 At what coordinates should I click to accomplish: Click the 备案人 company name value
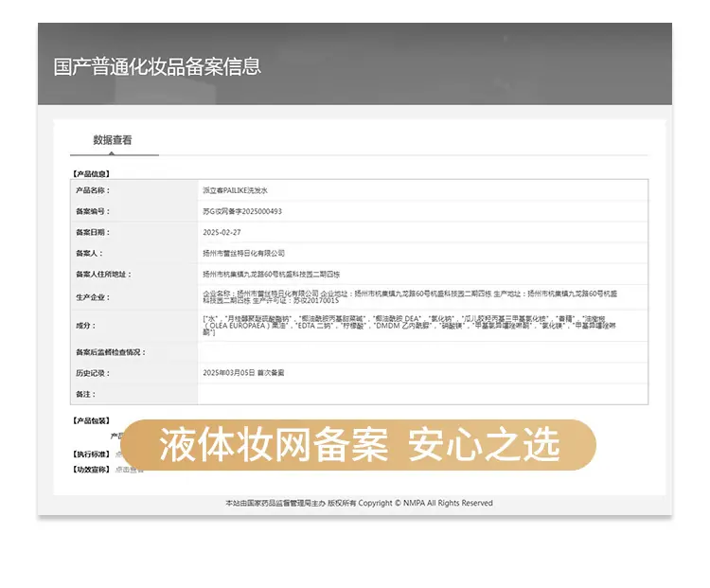[243, 253]
